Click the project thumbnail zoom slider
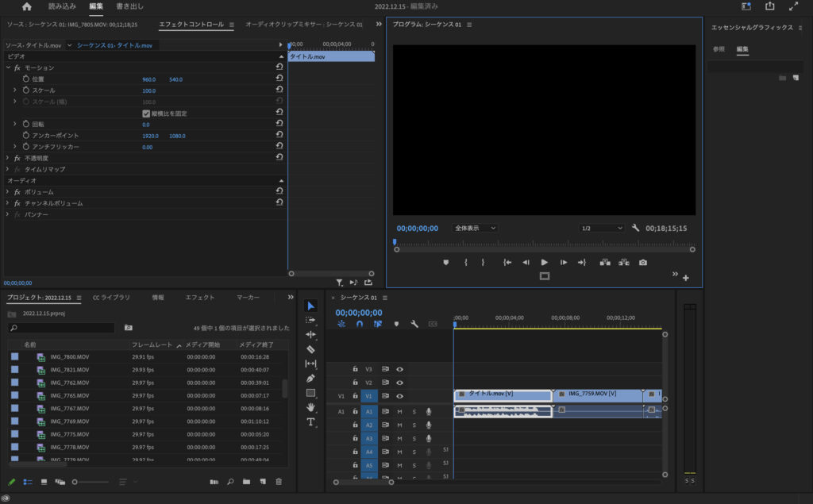Screen dimensions: 813x504 (75, 482)
